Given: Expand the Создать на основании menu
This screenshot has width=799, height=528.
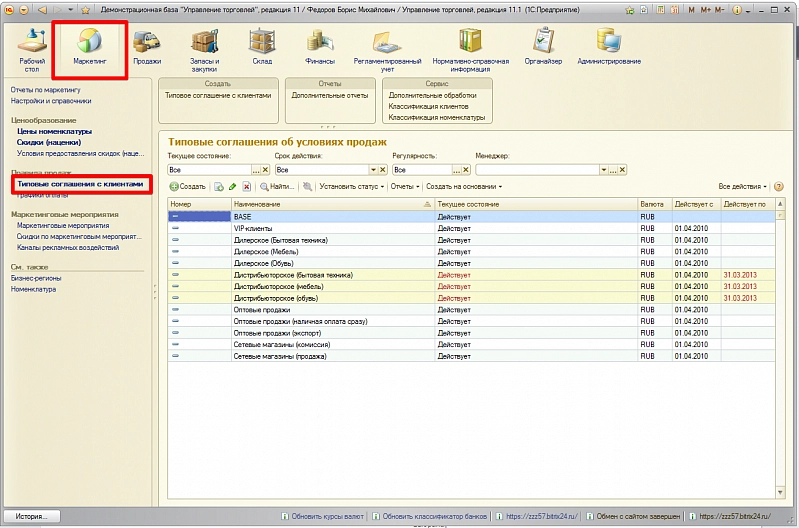Looking at the screenshot, I should point(463,186).
